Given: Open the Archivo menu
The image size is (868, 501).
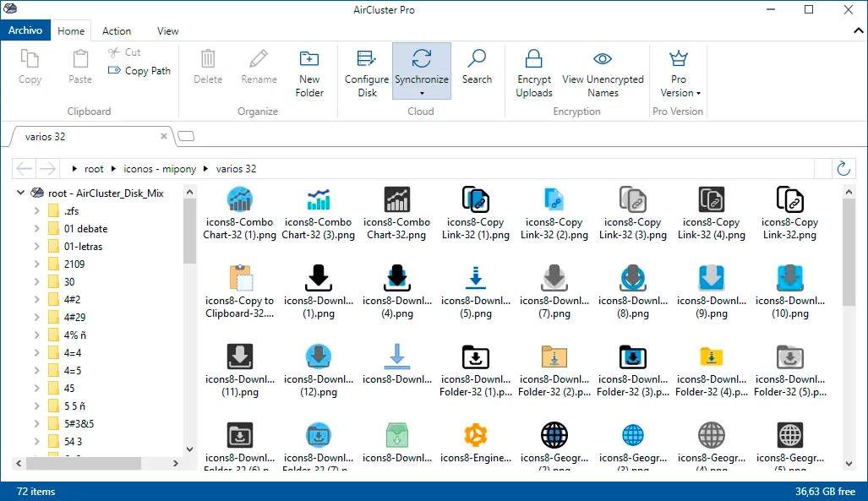Looking at the screenshot, I should [x=25, y=30].
